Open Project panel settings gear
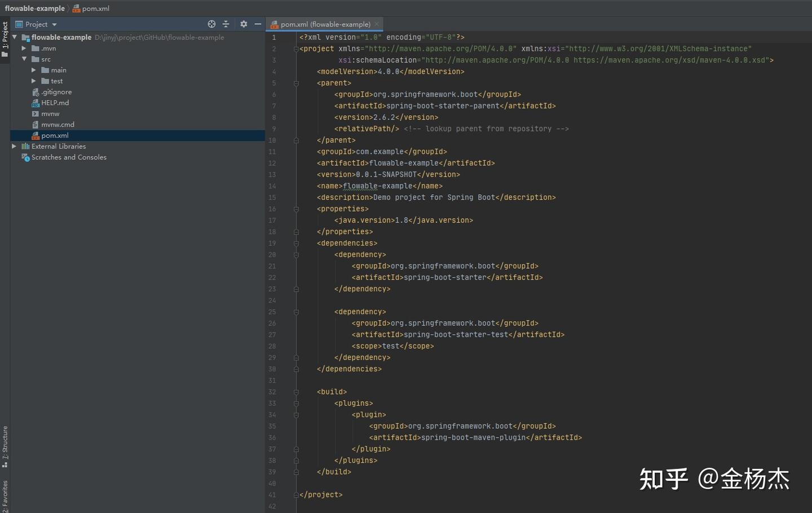812x513 pixels. pyautogui.click(x=244, y=24)
